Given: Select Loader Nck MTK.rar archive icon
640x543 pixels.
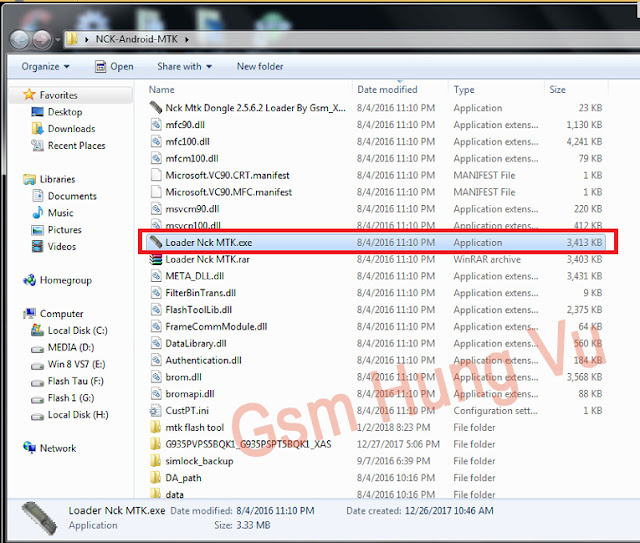Looking at the screenshot, I should (156, 259).
